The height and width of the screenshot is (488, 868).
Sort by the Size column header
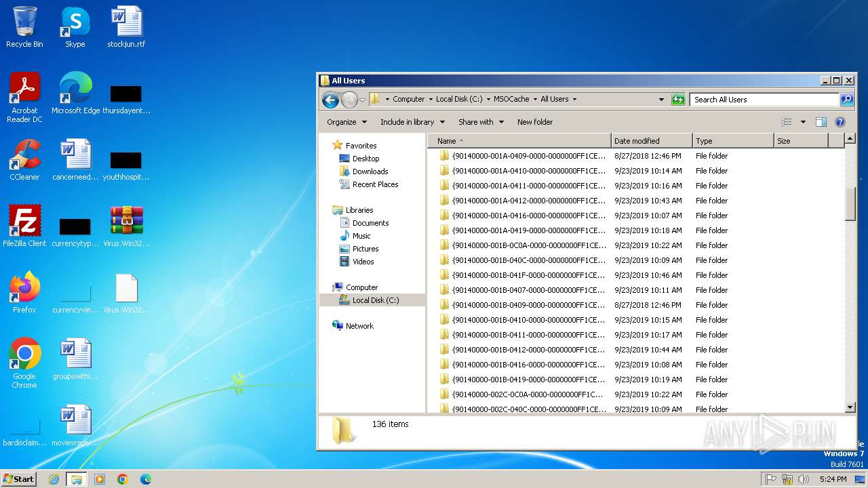click(801, 141)
